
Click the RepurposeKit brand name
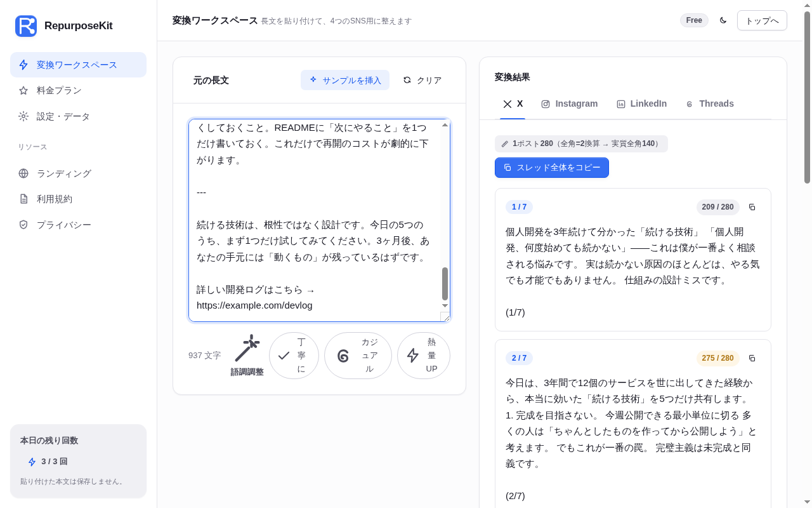tap(79, 26)
